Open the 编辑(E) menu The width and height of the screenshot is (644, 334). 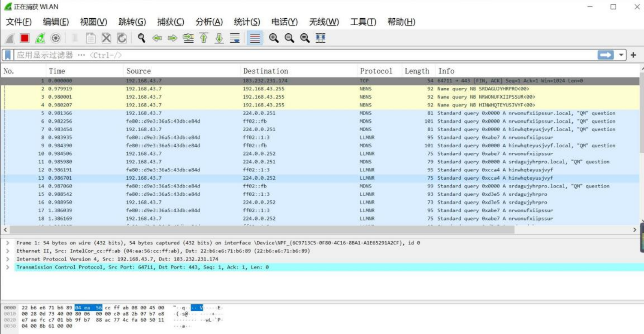(56, 22)
